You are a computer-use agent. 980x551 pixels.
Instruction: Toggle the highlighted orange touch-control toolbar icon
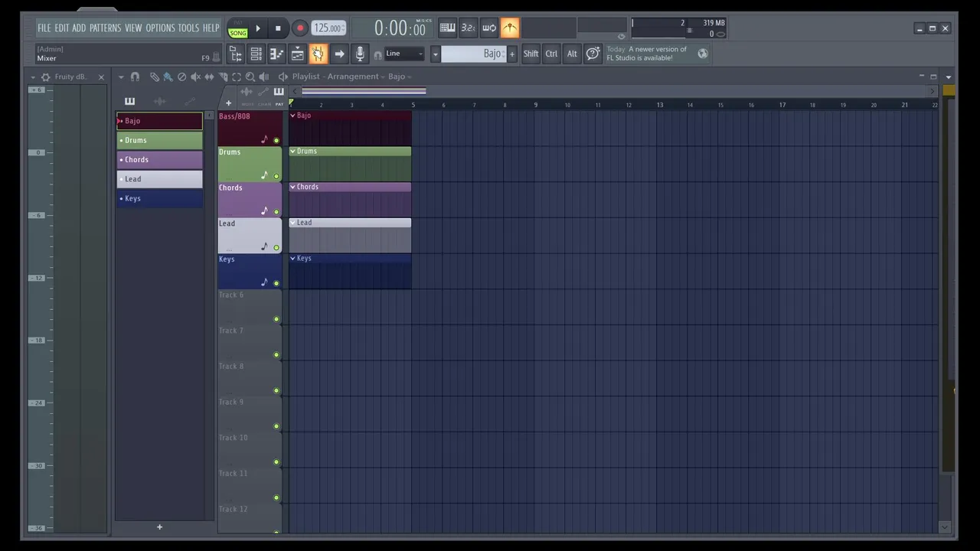tap(318, 54)
